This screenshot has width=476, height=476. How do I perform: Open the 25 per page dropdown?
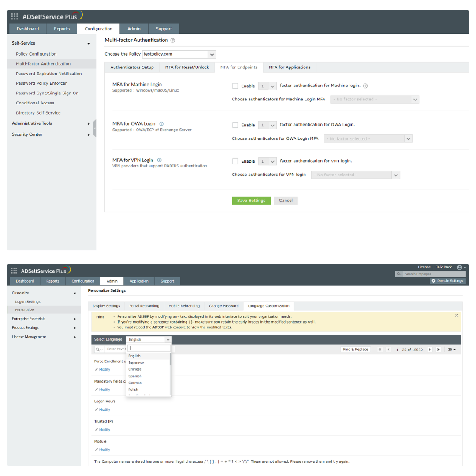point(451,350)
